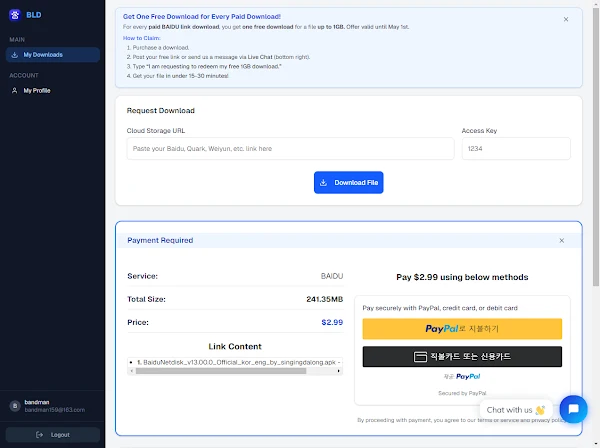Open My Profile in the sidebar
Screen dimensions: 600x448
(x=53, y=91)
